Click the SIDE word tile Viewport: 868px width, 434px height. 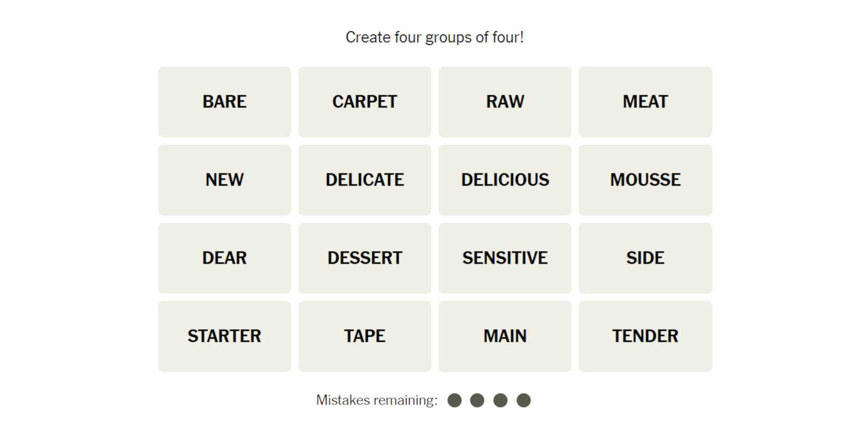(x=645, y=258)
